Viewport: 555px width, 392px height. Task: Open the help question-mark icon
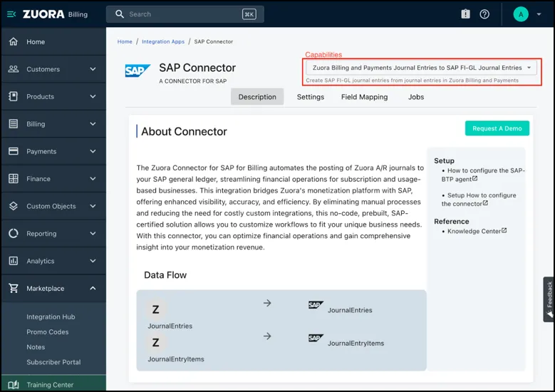[484, 14]
